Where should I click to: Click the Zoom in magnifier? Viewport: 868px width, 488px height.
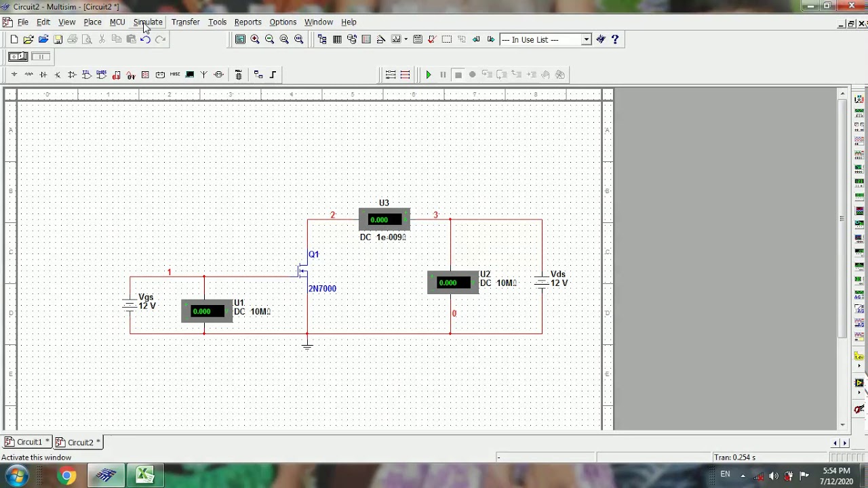coord(255,39)
